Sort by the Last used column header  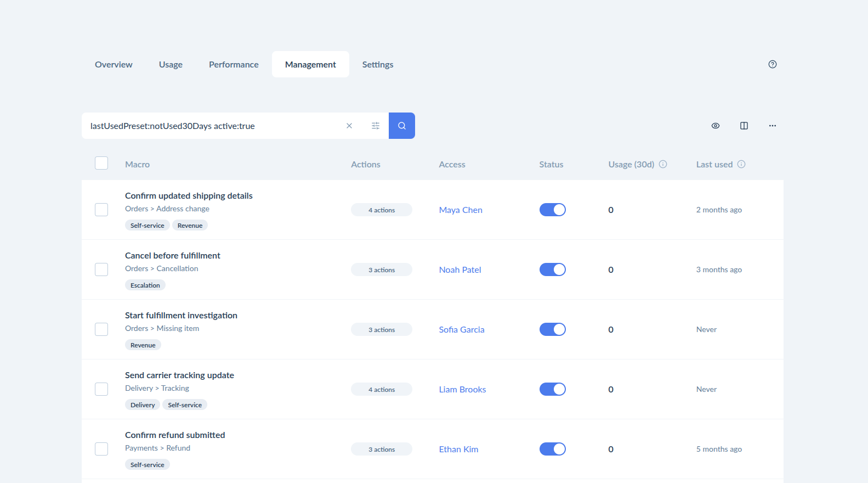coord(714,164)
